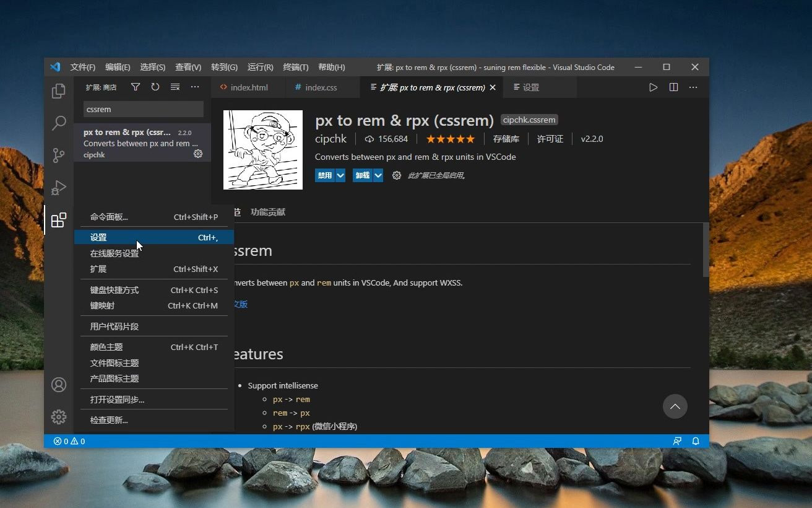The width and height of the screenshot is (812, 508).
Task: Click the cssrem search field in extensions
Action: point(144,109)
